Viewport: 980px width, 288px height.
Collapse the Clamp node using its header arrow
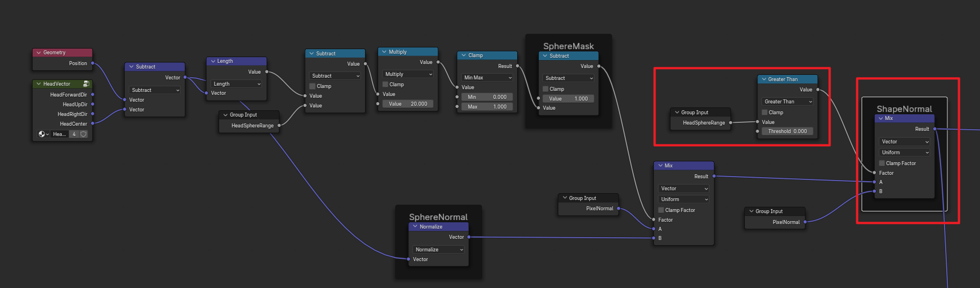(x=463, y=55)
